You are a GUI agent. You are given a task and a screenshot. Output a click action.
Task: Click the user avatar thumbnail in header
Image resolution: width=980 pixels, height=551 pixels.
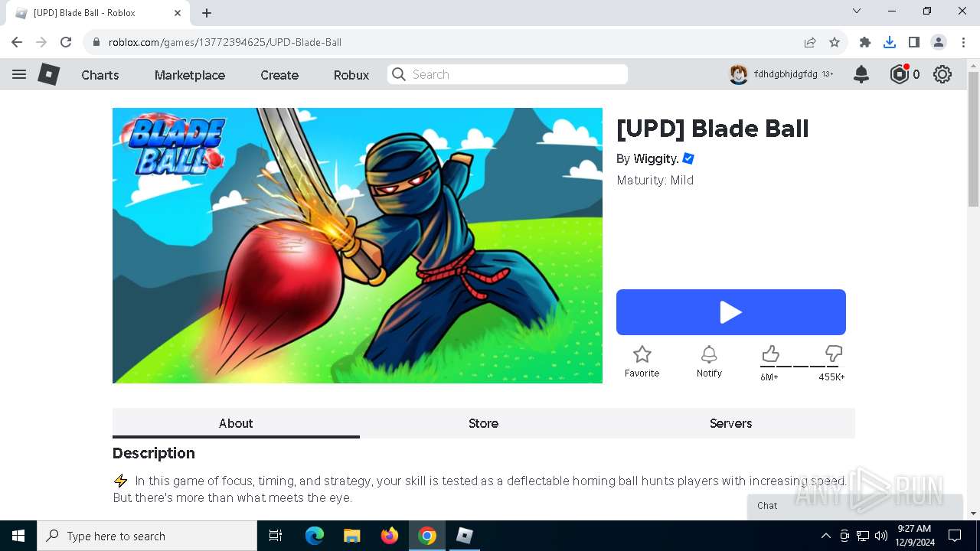(x=738, y=74)
